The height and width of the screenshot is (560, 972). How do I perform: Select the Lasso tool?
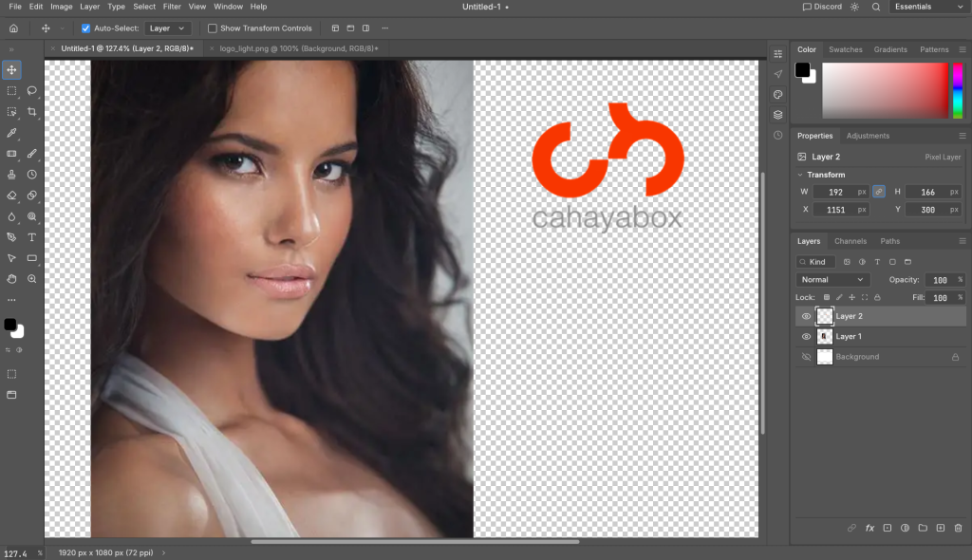[32, 90]
